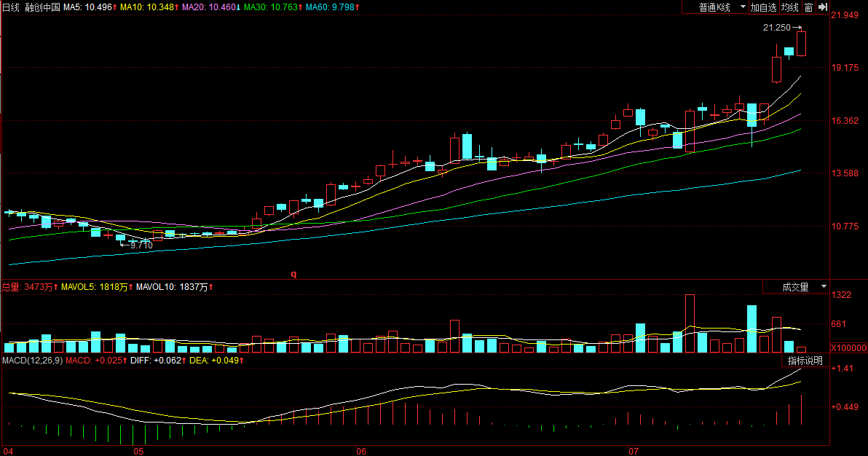Screen dimensions: 868x456
Task: Click the MACD: +0.025 value
Action: 96,361
